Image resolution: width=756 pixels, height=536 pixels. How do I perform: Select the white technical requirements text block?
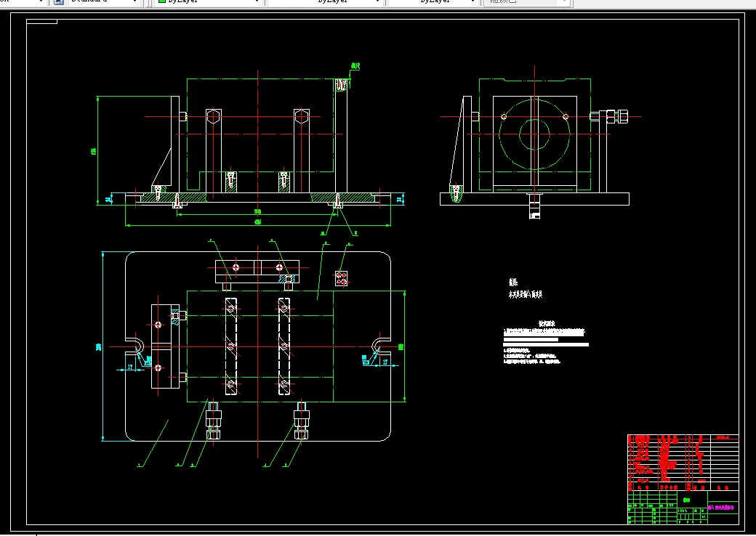pyautogui.click(x=544, y=341)
